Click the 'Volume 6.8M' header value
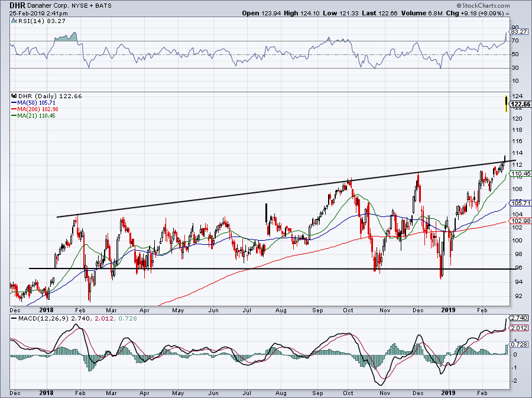The width and height of the screenshot is (532, 398). pos(421,13)
